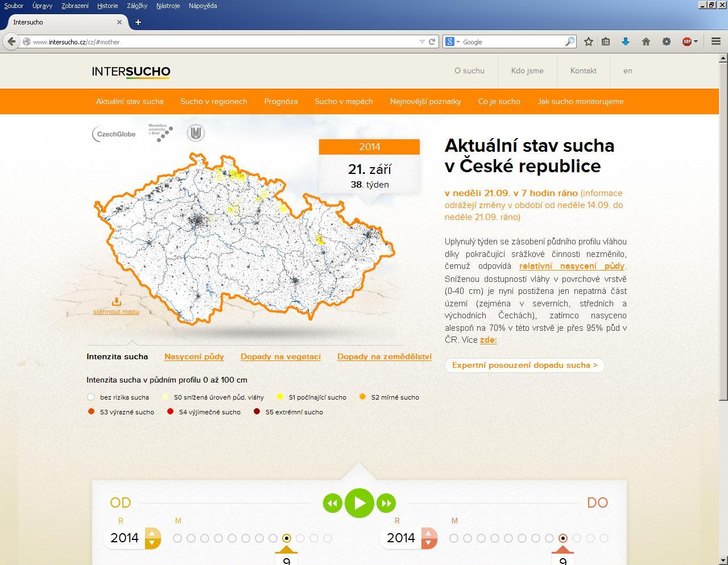Bookmark this page with the star icon

coord(589,41)
